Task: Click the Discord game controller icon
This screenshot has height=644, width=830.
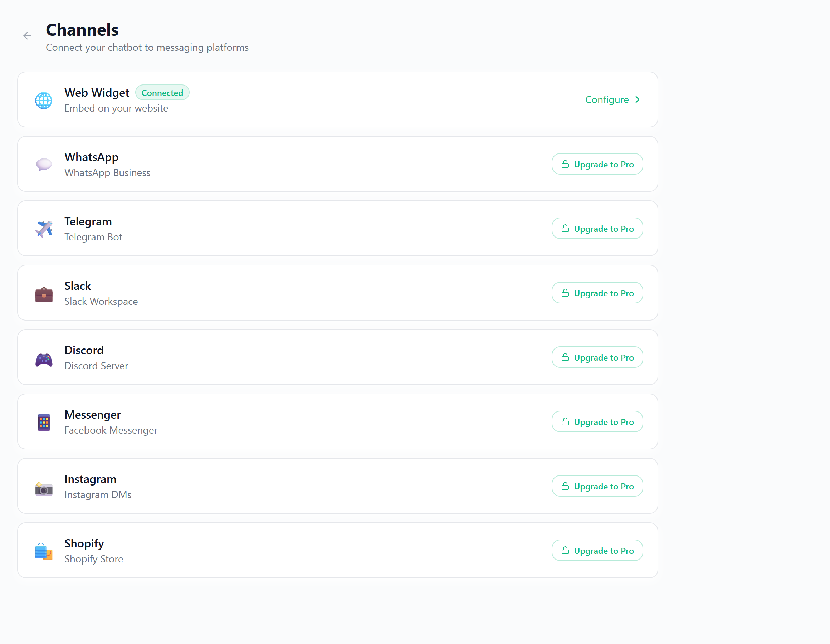Action: pos(44,359)
